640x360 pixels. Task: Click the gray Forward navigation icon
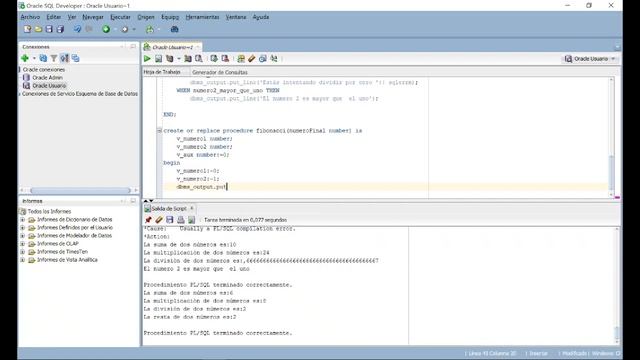click(x=125, y=29)
